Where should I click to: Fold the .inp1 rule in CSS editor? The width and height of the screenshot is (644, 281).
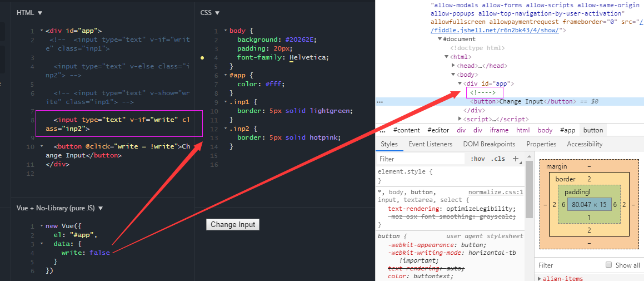(x=226, y=102)
